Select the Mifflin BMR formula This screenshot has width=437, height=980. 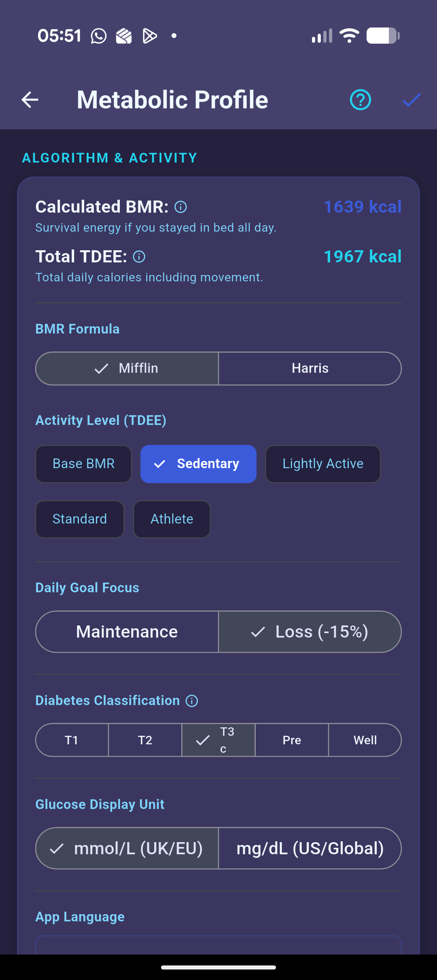tap(127, 368)
